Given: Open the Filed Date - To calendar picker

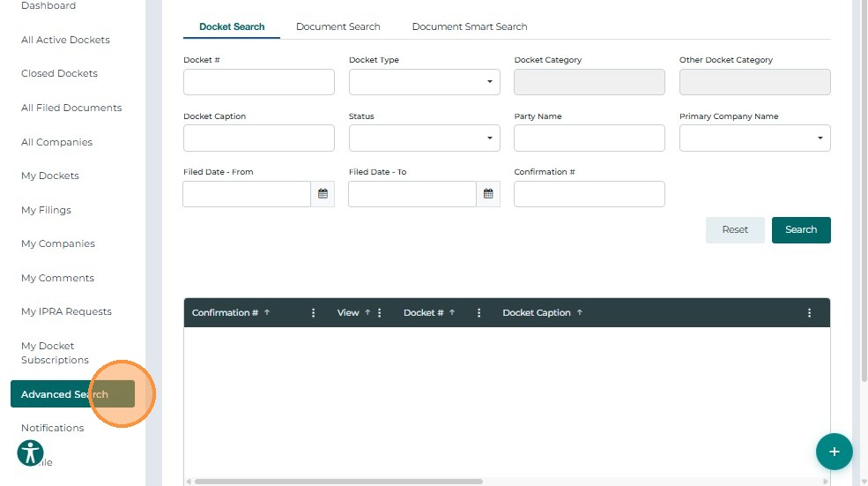Looking at the screenshot, I should point(488,194).
